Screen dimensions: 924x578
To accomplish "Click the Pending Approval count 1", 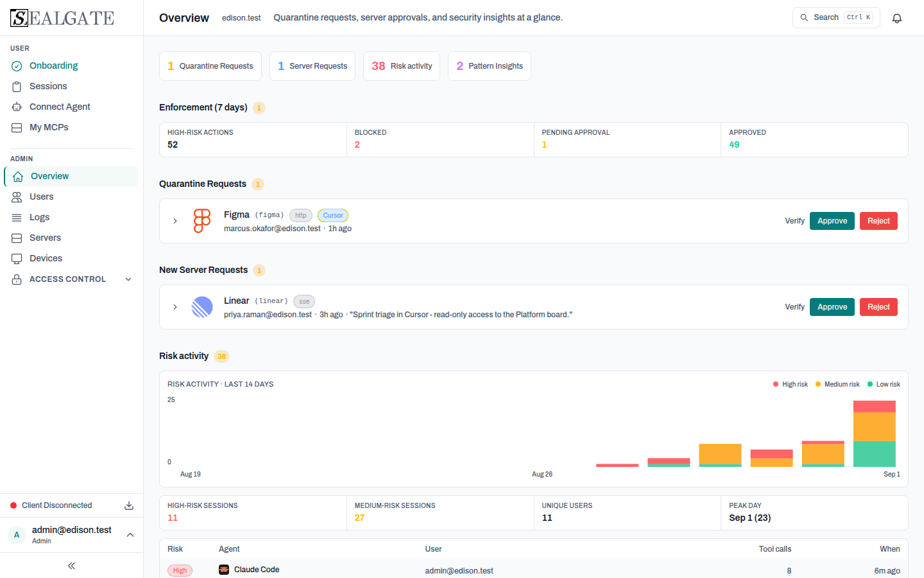I will tap(544, 144).
